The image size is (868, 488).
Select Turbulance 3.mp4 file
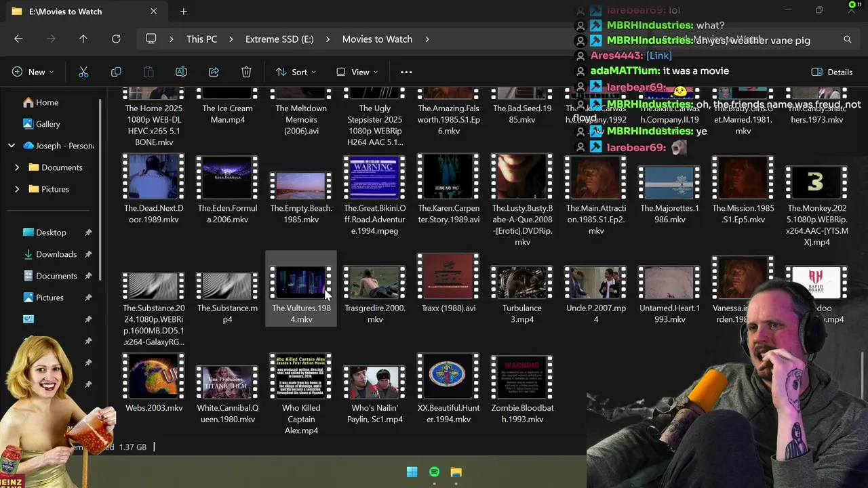pos(522,295)
